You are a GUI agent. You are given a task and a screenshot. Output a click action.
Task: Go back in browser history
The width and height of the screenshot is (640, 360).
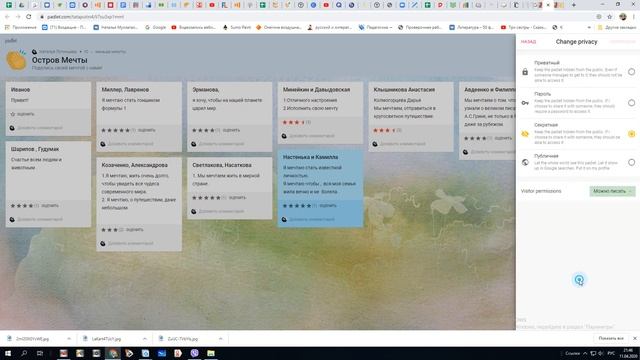7,17
